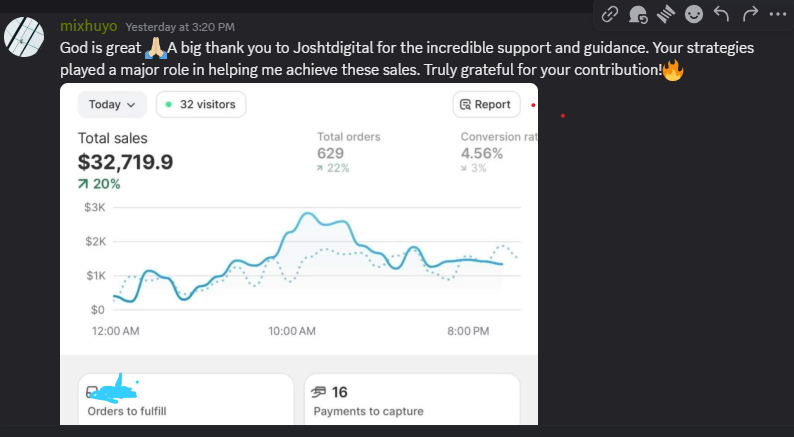Copy the message link with the chain icon
794x437 pixels.
(x=610, y=13)
